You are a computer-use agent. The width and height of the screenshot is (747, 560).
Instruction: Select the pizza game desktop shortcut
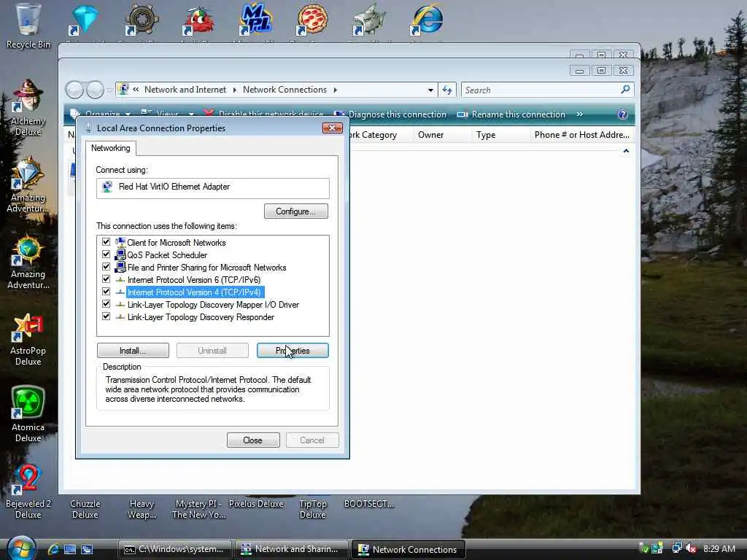(312, 20)
